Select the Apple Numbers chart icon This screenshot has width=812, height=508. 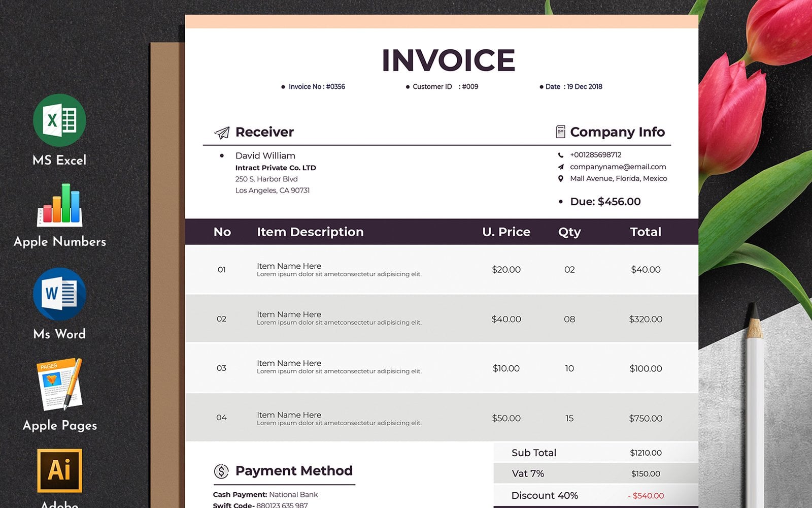(x=59, y=205)
